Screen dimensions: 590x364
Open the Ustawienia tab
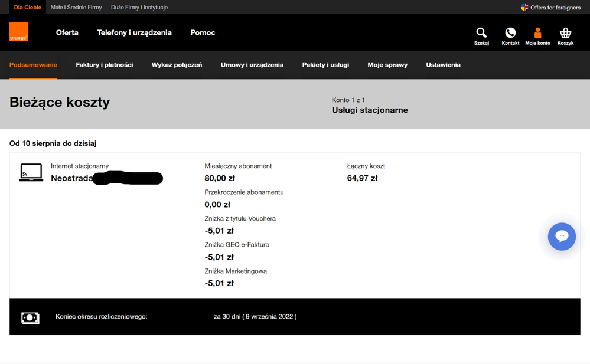pos(443,65)
